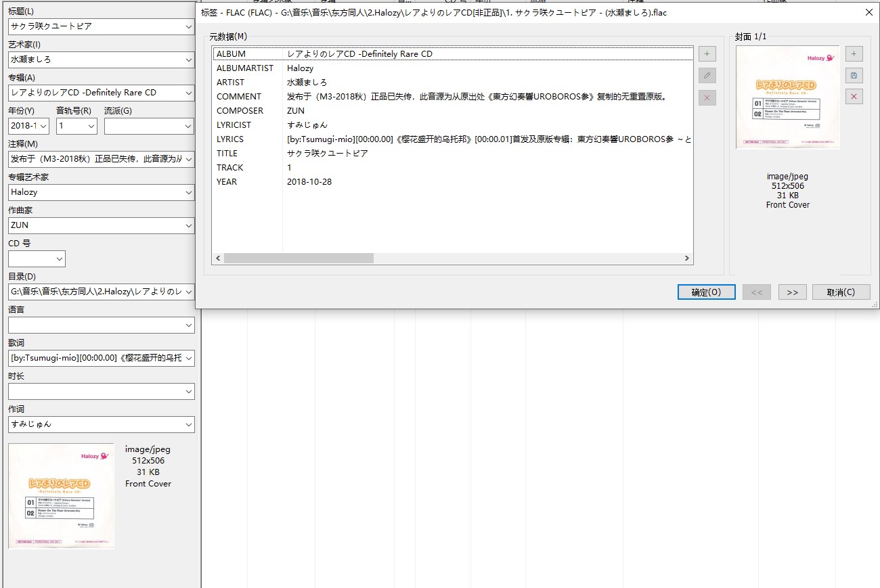880x588 pixels.
Task: Go to next file with >> button
Action: point(793,292)
